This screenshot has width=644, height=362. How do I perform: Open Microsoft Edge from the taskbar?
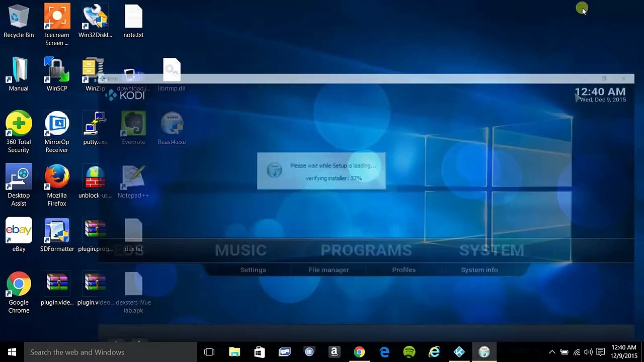click(x=384, y=352)
